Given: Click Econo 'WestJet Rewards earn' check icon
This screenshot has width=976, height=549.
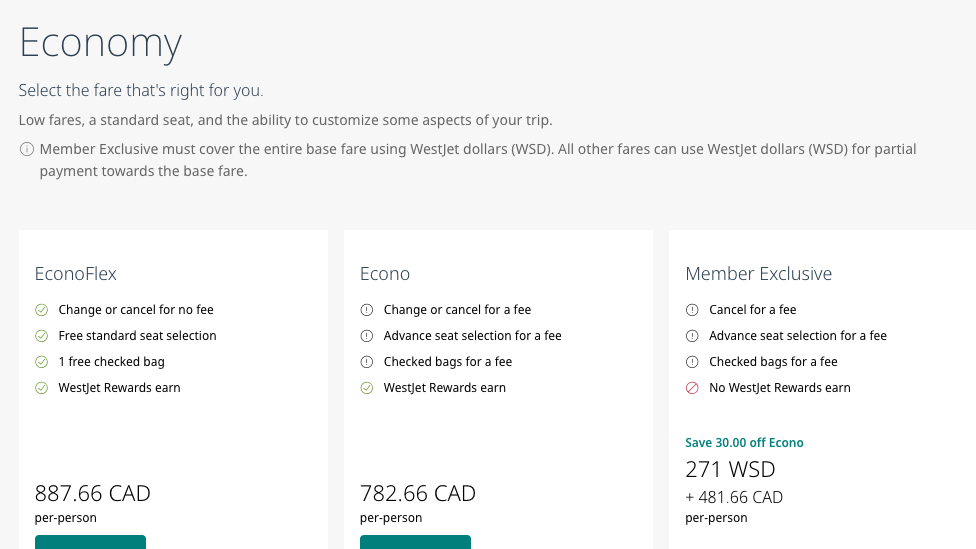Looking at the screenshot, I should point(367,388).
